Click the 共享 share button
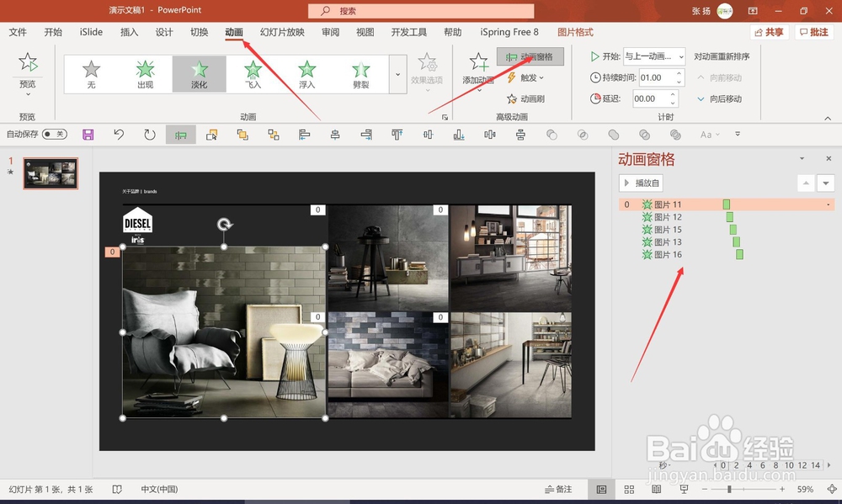The image size is (842, 504). pyautogui.click(x=769, y=32)
